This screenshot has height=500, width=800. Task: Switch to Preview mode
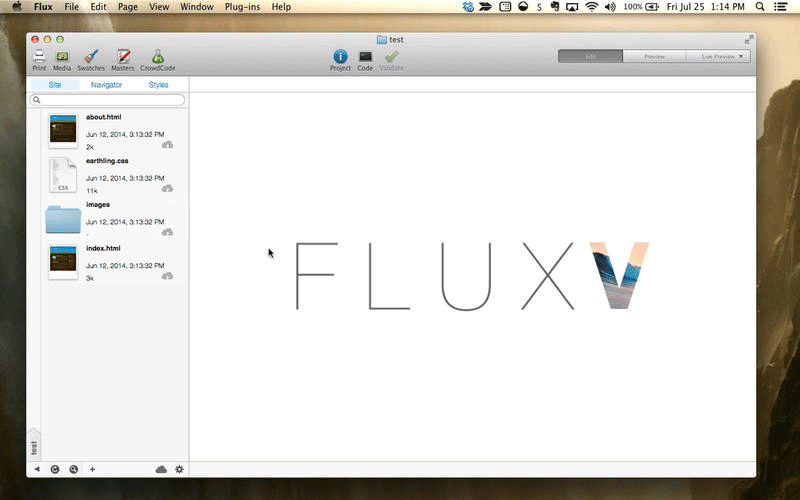tap(654, 56)
